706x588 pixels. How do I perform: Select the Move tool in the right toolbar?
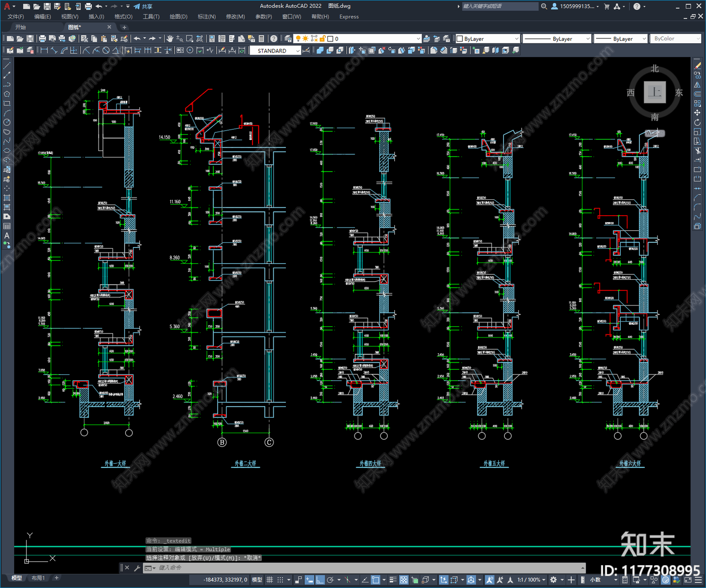697,112
